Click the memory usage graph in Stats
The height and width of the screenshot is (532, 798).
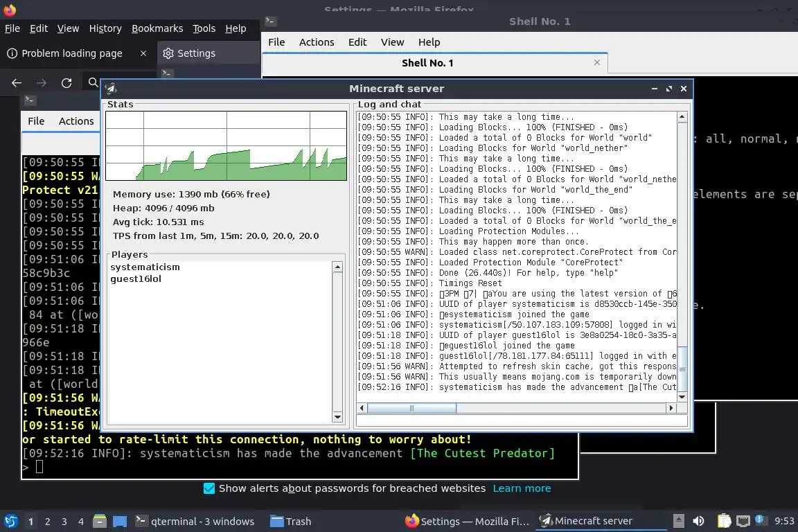(x=226, y=145)
